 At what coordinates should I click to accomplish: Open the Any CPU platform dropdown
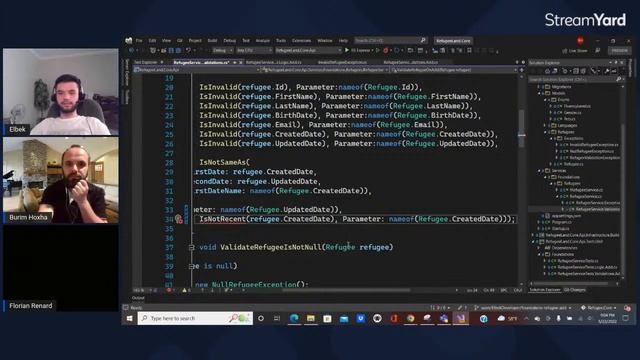pos(254,51)
